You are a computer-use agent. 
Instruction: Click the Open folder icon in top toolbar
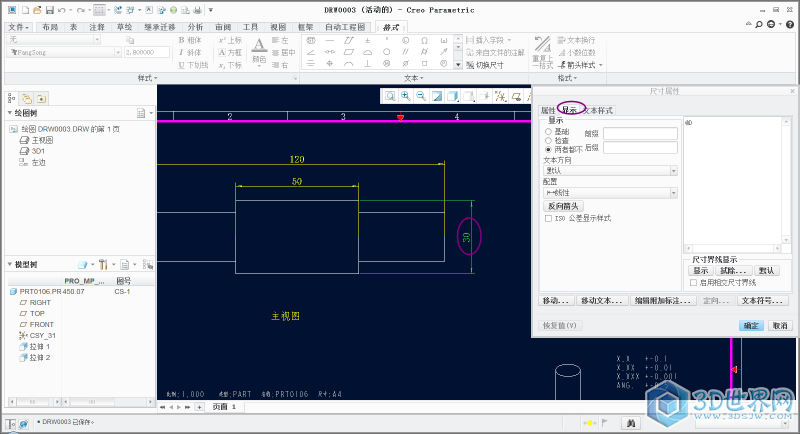tap(36, 8)
